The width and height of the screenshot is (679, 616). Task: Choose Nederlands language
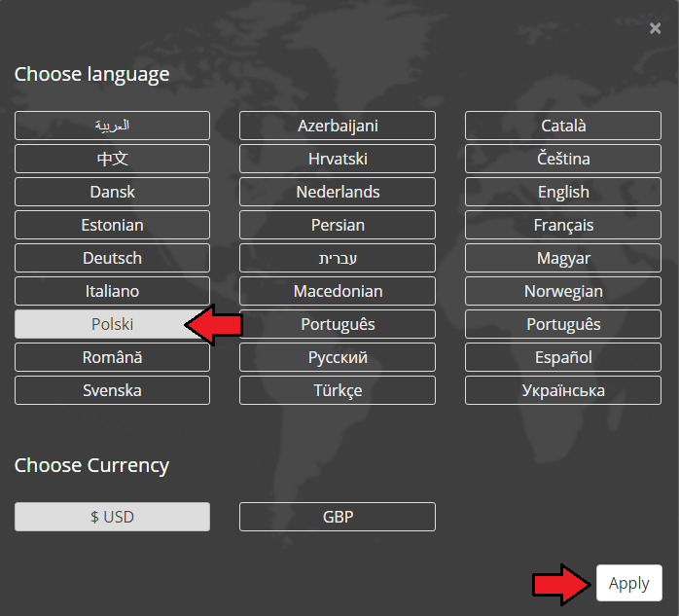(338, 192)
